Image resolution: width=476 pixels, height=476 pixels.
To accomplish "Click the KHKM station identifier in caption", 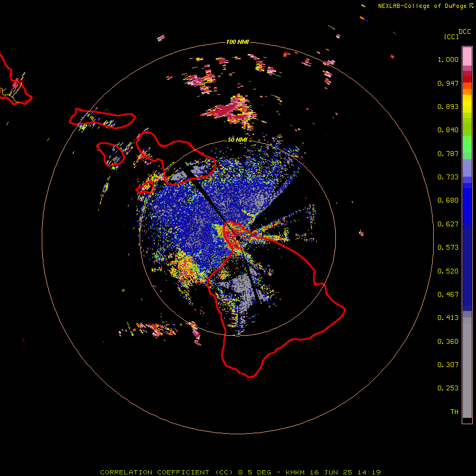I will 296,472.
